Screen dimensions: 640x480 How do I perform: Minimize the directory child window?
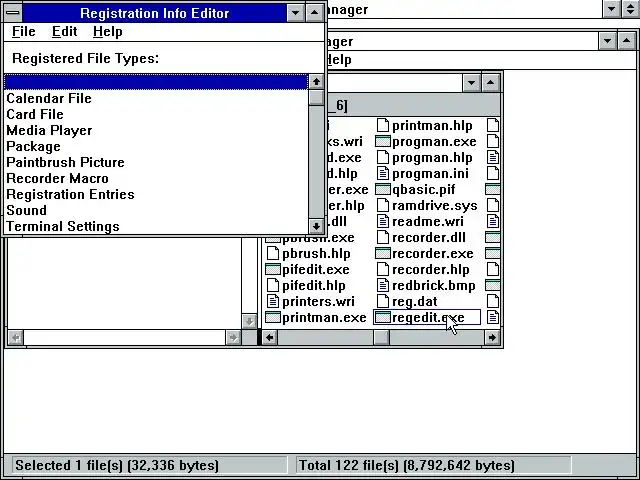click(x=471, y=83)
